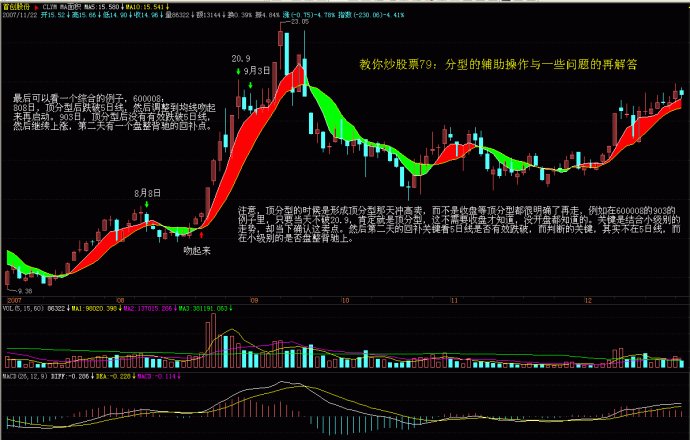Click the change value 涨(-0.75)-4.78%
690x440 pixels.
(309, 15)
